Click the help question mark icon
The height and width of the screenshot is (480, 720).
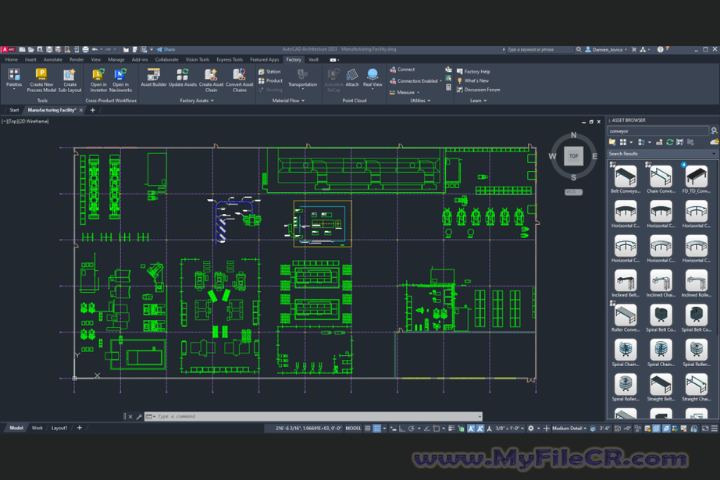(x=660, y=50)
